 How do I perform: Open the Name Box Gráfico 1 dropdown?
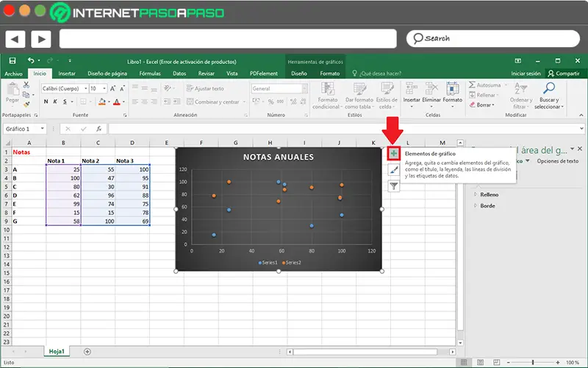tap(43, 129)
